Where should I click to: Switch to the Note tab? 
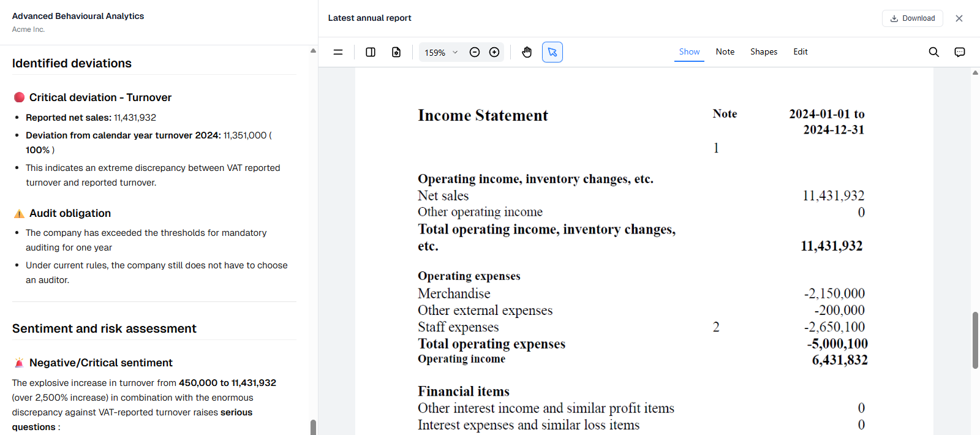pos(725,52)
